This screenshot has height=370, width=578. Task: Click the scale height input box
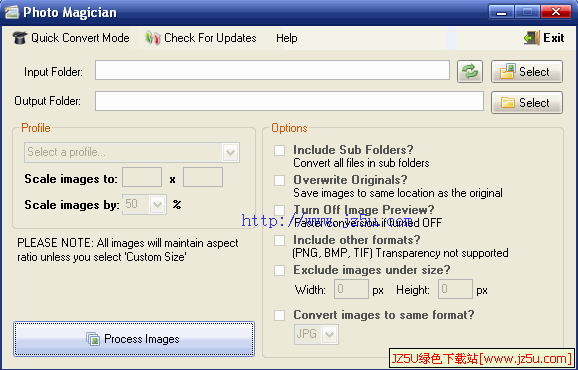[203, 177]
